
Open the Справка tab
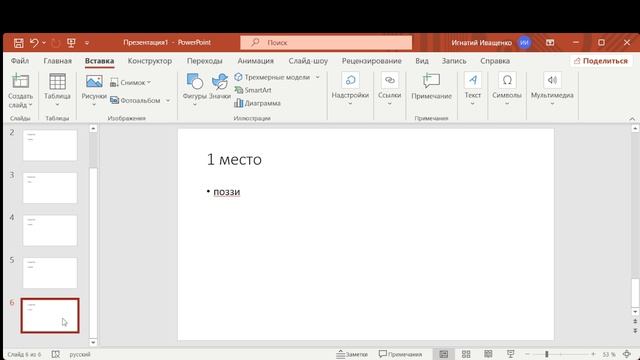(495, 61)
